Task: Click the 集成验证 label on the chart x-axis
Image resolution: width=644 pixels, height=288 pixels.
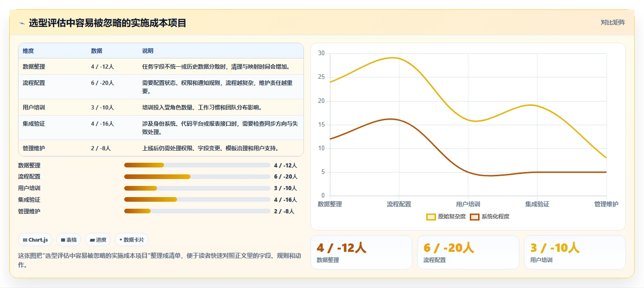Action: (x=537, y=204)
